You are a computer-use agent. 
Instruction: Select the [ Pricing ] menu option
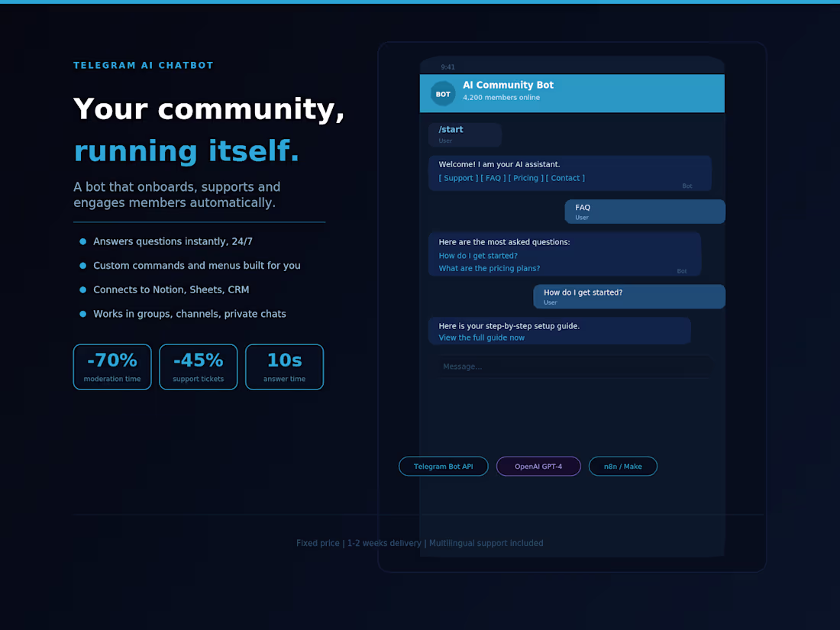526,177
